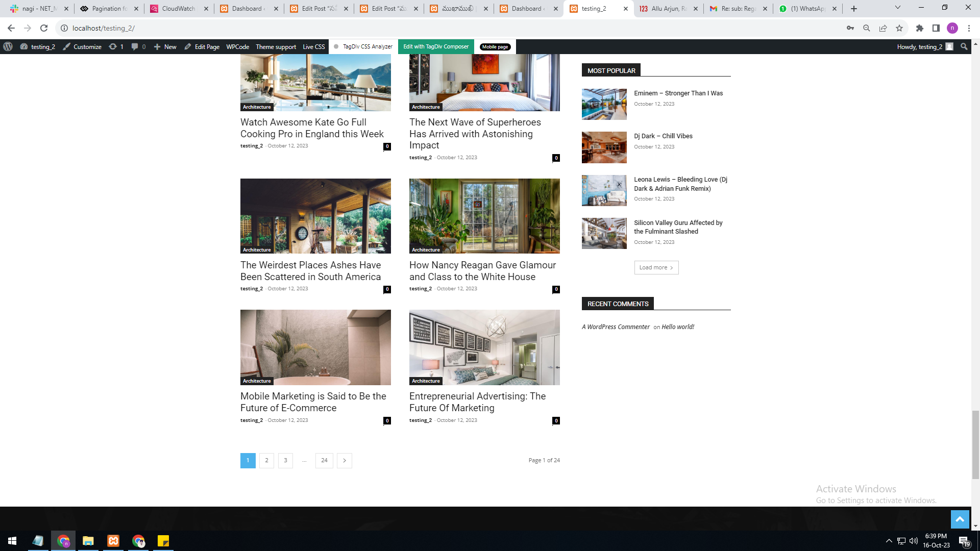The width and height of the screenshot is (980, 551).
Task: Open the comments bubble in admin bar
Action: click(138, 46)
